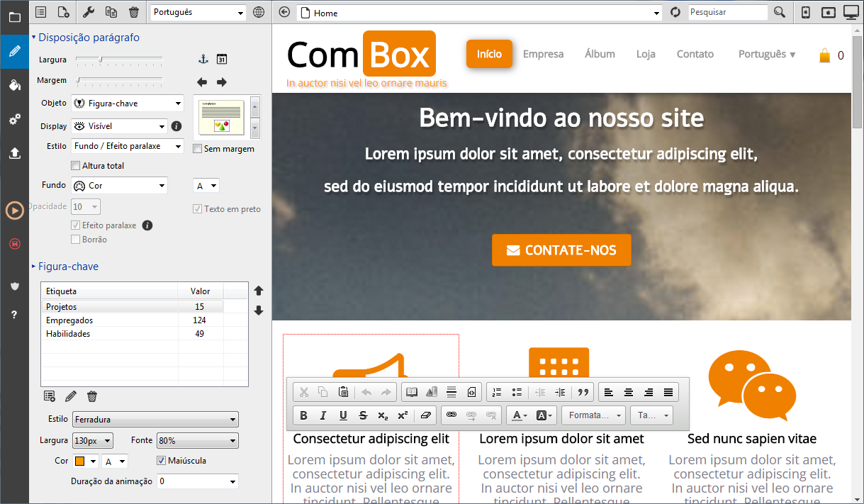
Task: Select the Empregados row in table
Action: (69, 320)
